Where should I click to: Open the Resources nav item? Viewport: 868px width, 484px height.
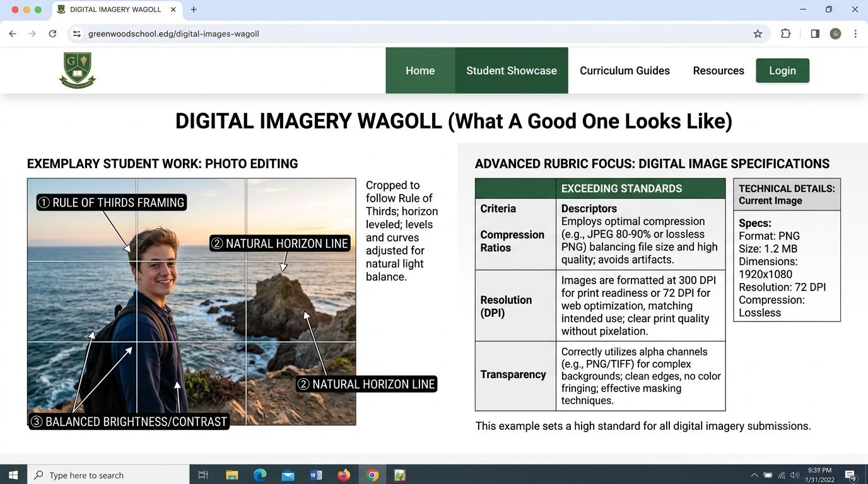718,71
